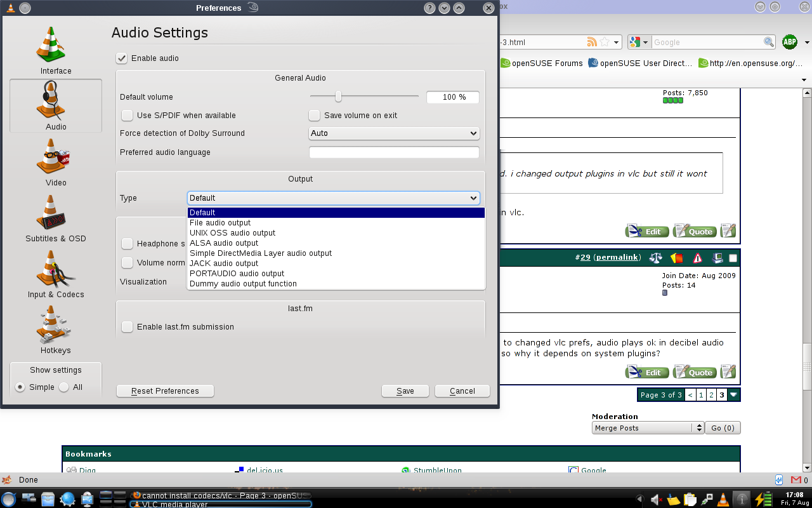Image resolution: width=812 pixels, height=508 pixels.
Task: Click the Save button
Action: (405, 391)
